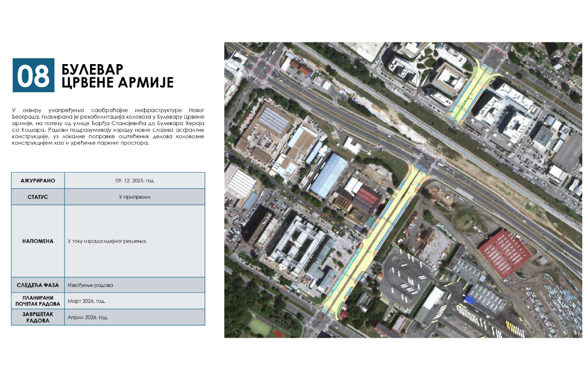Click the "СЛЕДЕЋА ФАЗА" label
Viewport: 588px width, 372px height.
point(38,285)
